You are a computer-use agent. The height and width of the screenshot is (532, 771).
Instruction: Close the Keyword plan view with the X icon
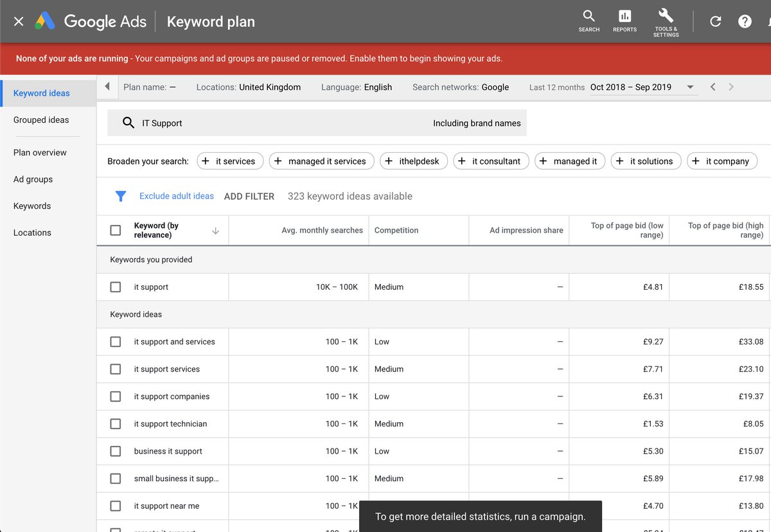coord(19,21)
